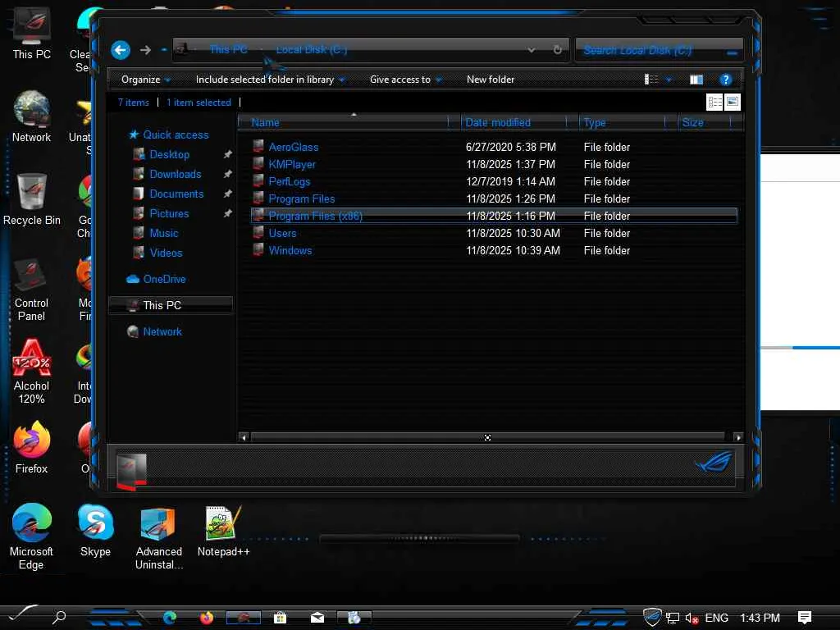Click the horizontal scrollbar left arrow
This screenshot has height=630, width=840.
(244, 437)
